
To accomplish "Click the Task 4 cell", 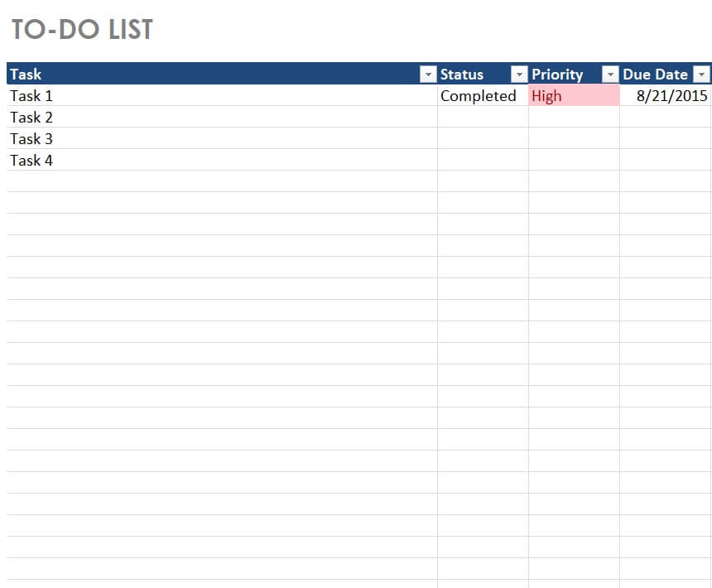I will coord(31,161).
